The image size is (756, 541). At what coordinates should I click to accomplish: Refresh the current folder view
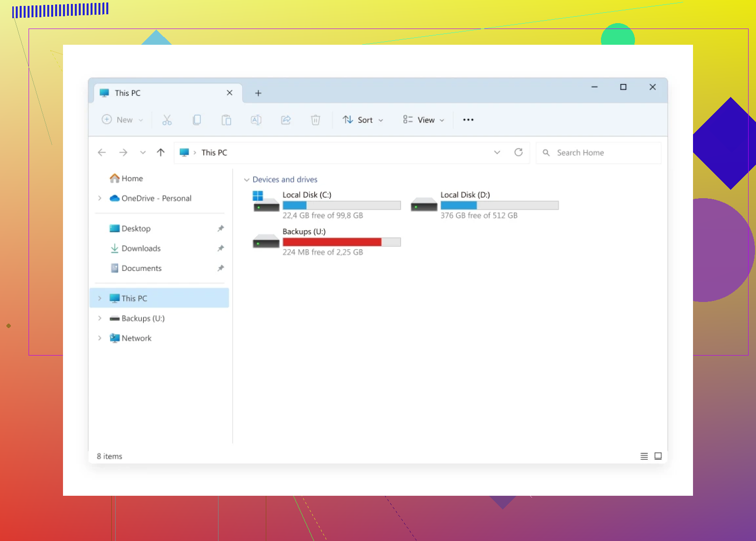(x=518, y=152)
